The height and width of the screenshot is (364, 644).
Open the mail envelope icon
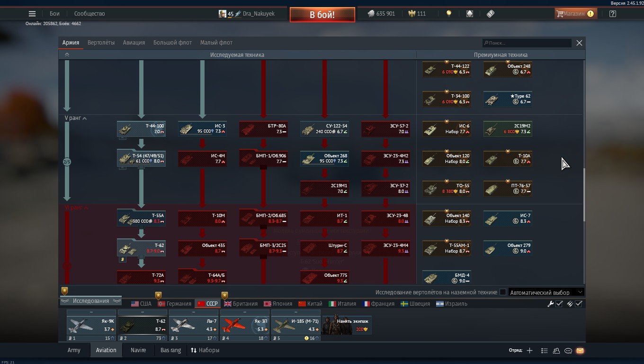pyautogui.click(x=580, y=351)
